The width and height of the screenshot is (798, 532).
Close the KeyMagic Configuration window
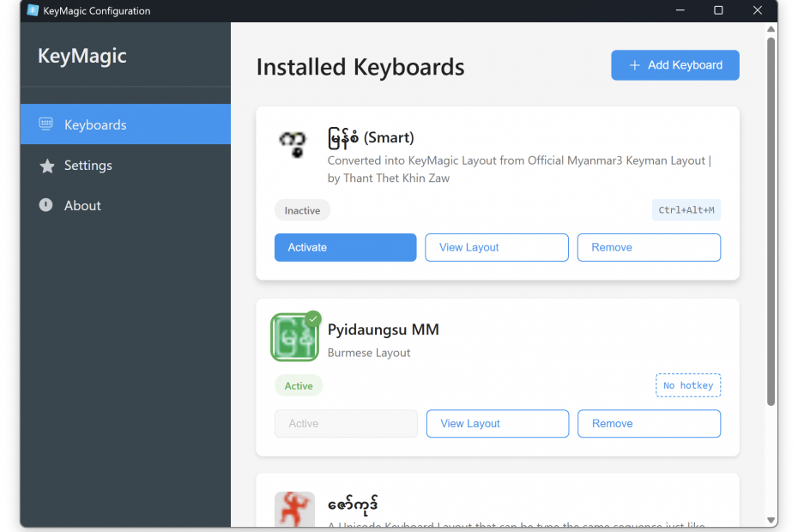pyautogui.click(x=758, y=10)
